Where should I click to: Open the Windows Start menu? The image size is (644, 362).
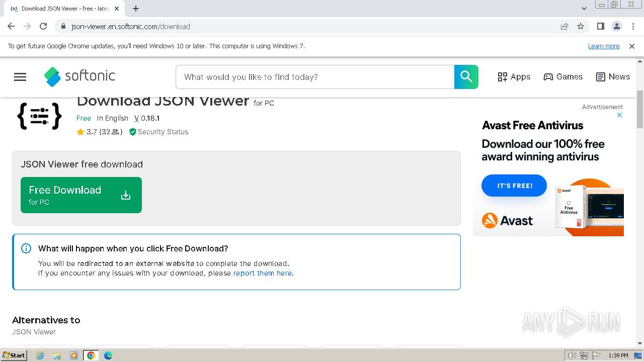click(x=14, y=355)
